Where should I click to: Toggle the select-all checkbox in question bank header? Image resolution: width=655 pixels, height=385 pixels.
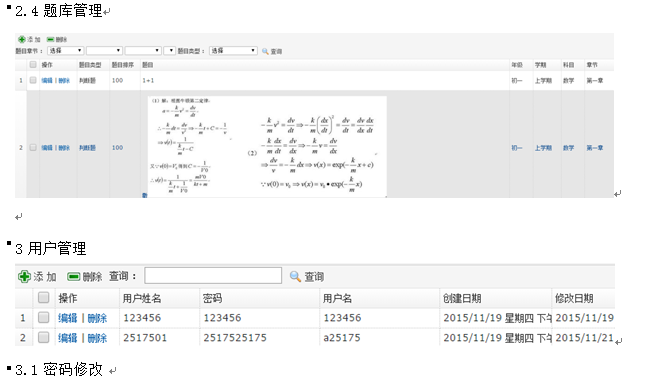[33, 64]
